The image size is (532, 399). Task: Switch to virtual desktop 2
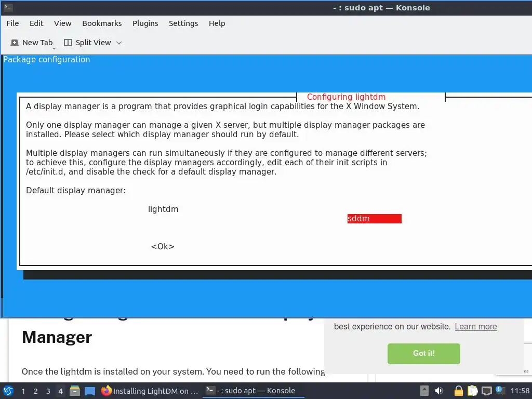[x=36, y=391]
